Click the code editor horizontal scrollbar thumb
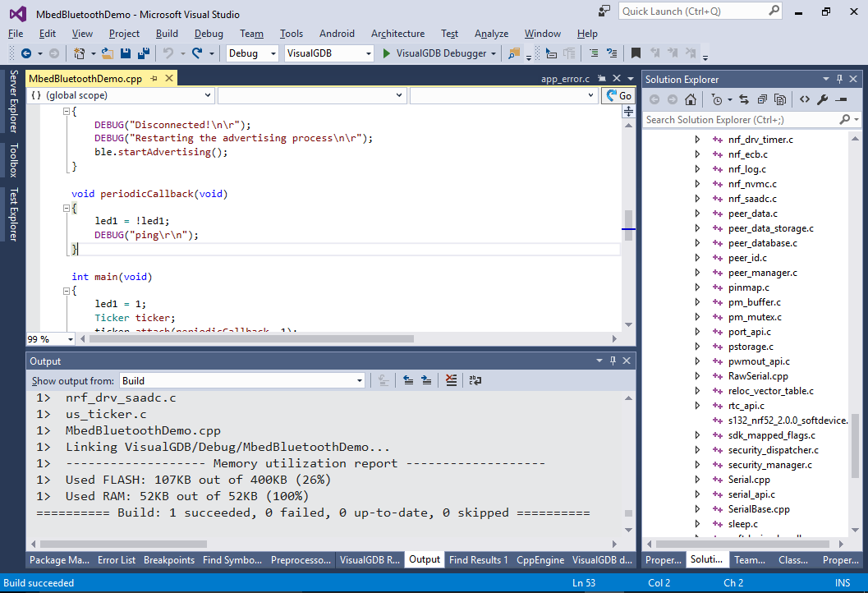The image size is (868, 593). 251,339
